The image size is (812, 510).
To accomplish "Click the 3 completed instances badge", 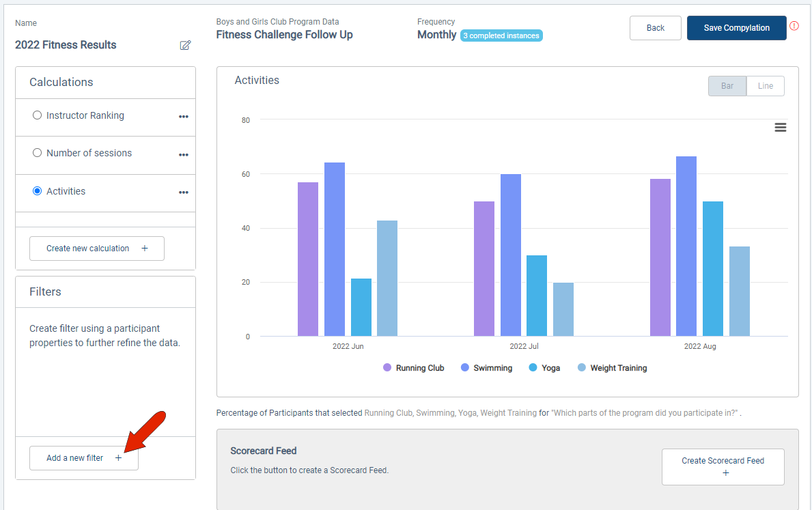I will (x=501, y=36).
